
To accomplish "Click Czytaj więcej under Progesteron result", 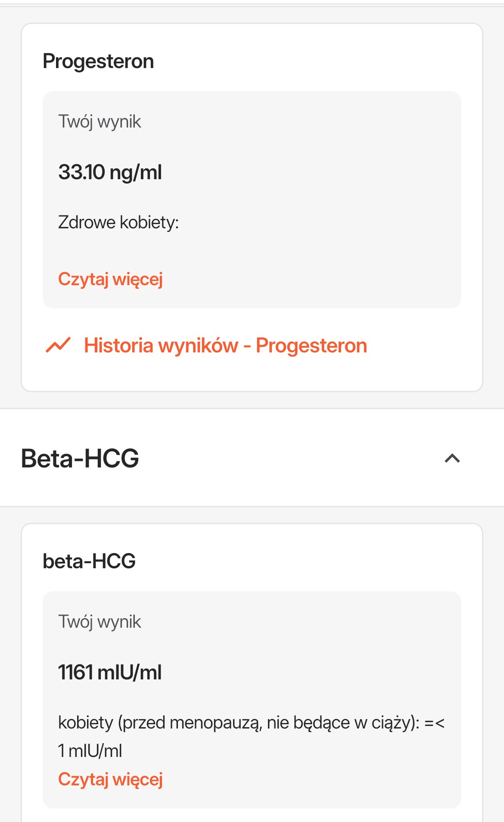I will pyautogui.click(x=110, y=279).
